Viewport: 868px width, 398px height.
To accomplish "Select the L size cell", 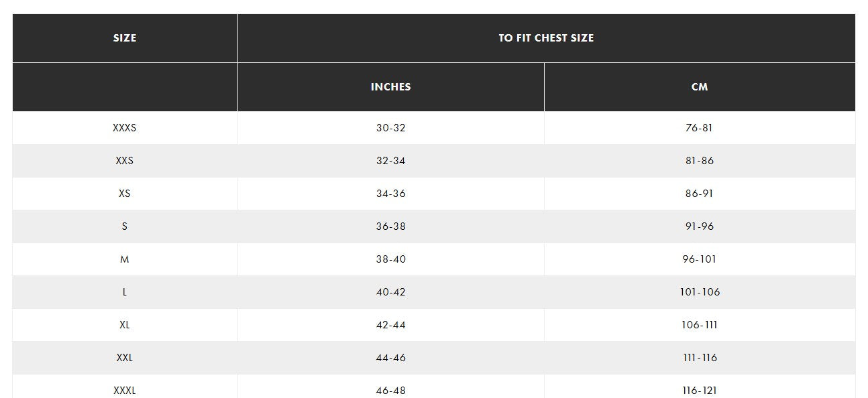I will (x=125, y=292).
